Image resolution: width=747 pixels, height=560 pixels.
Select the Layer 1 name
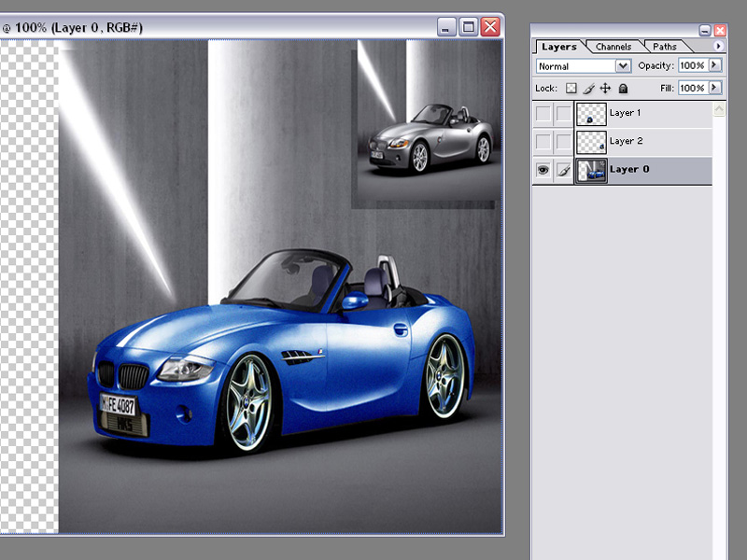pos(625,113)
